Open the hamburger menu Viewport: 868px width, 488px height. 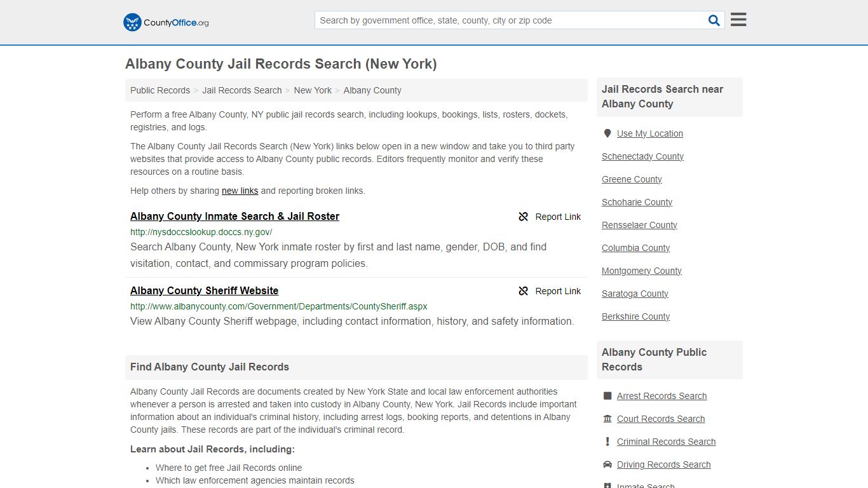738,20
